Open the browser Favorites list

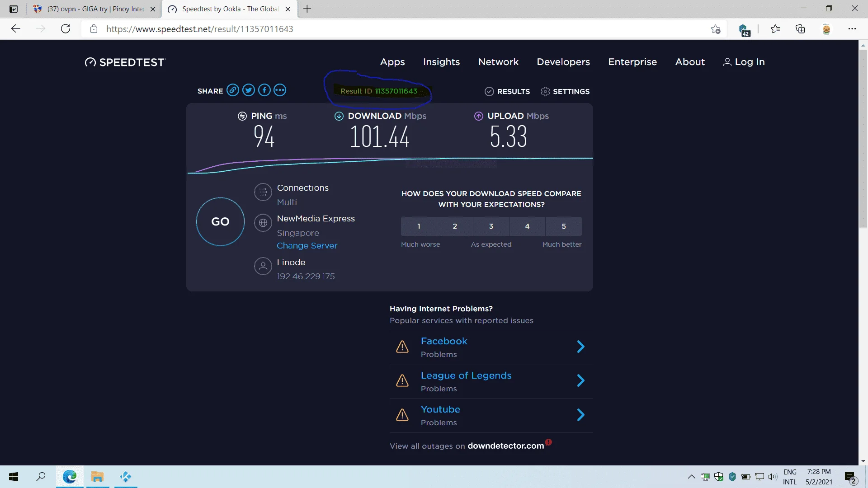pos(775,29)
